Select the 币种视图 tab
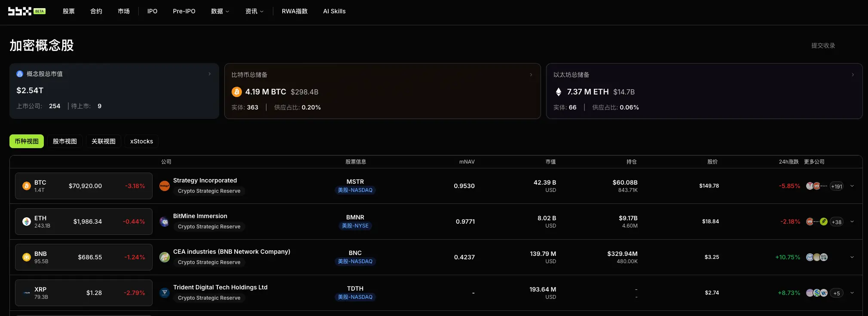Image resolution: width=868 pixels, height=316 pixels. (x=27, y=141)
